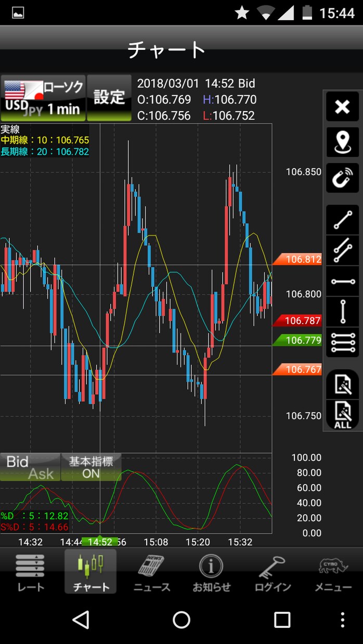Tap the Android home navigation button
Image resolution: width=363 pixels, height=644 pixels.
[x=181, y=620]
